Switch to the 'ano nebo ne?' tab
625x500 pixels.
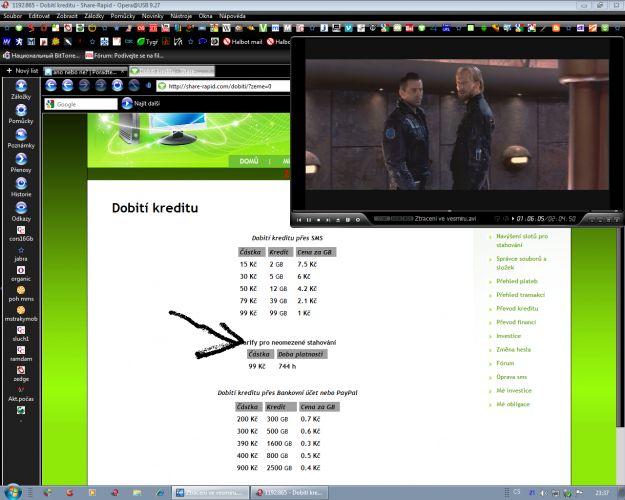(83, 72)
